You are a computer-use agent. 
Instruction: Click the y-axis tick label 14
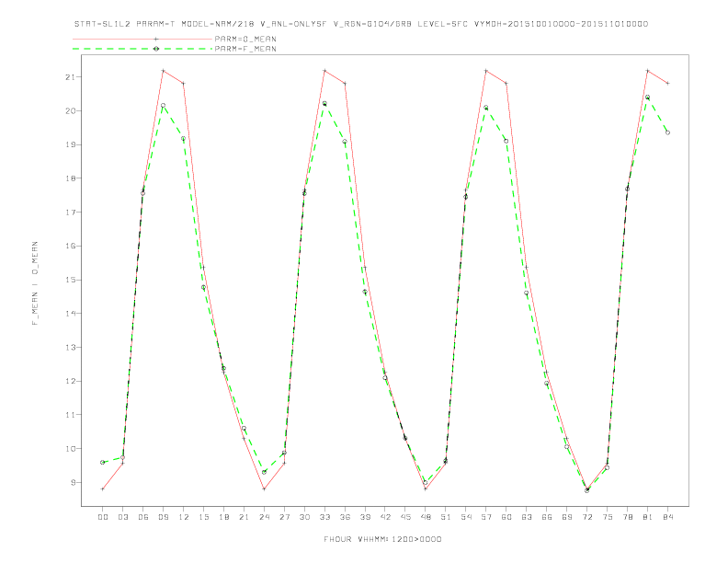pyautogui.click(x=70, y=314)
